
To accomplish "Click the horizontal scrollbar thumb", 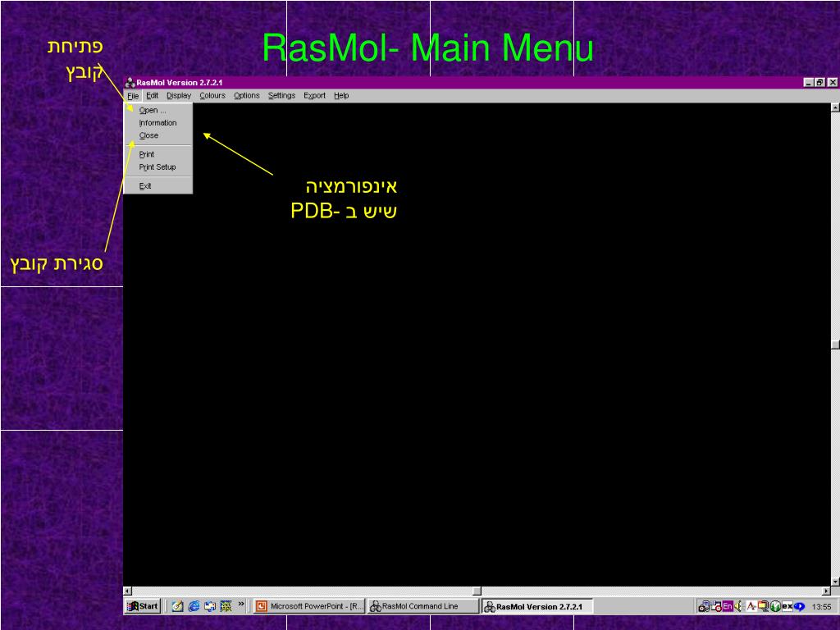I will click(477, 591).
